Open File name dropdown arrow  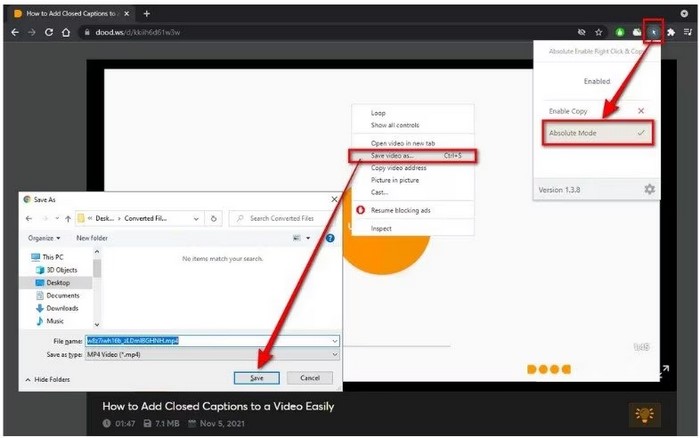coord(335,341)
